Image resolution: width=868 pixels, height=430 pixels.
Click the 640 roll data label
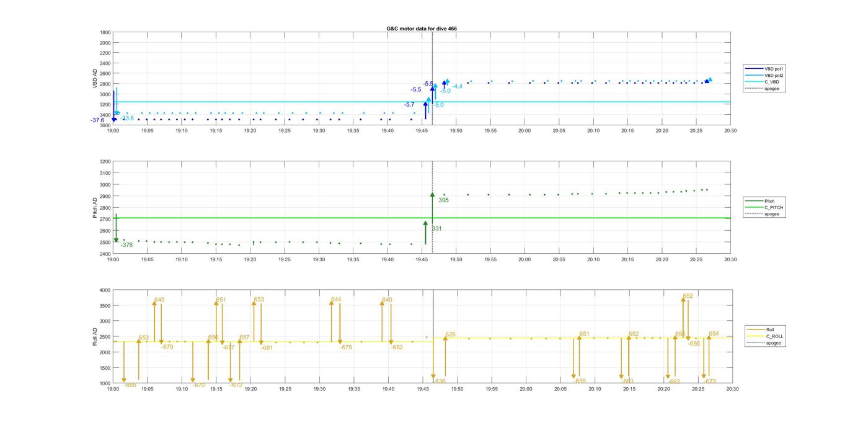[x=387, y=300]
